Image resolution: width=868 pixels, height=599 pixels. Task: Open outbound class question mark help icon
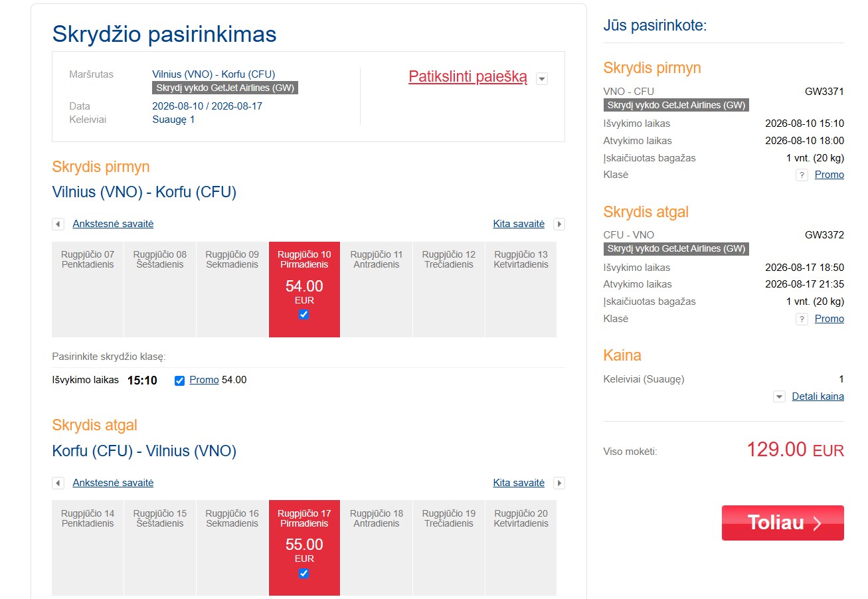coord(802,175)
